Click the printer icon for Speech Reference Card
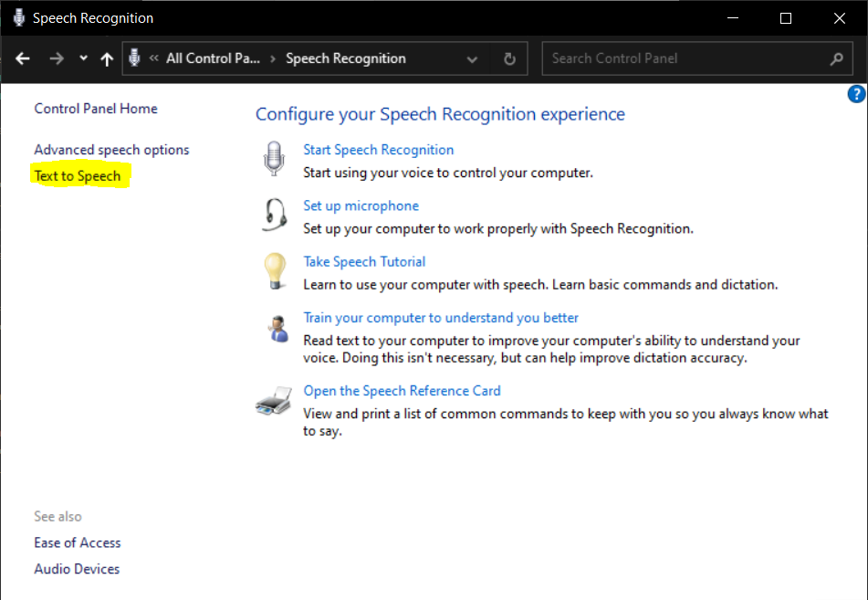Screen dimensions: 868x600 [274, 401]
